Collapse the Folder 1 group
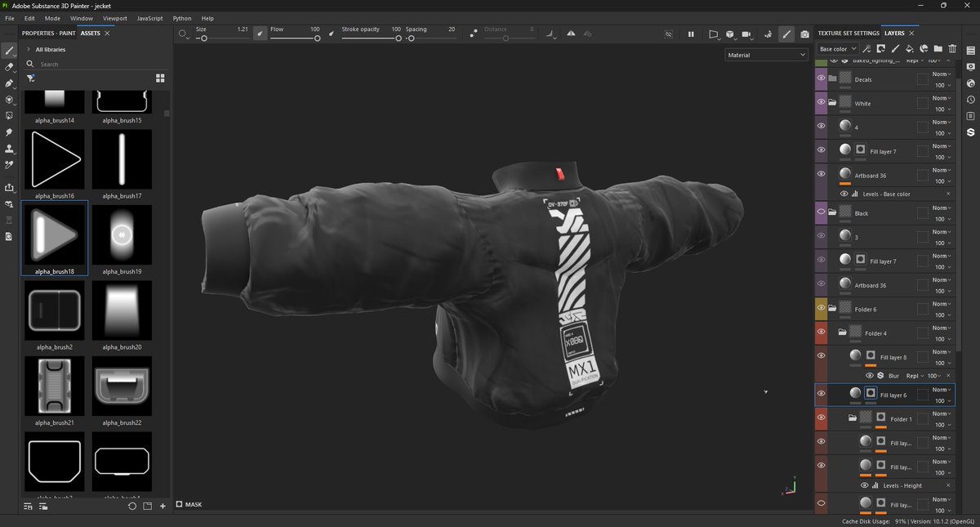This screenshot has height=527, width=980. point(853,418)
